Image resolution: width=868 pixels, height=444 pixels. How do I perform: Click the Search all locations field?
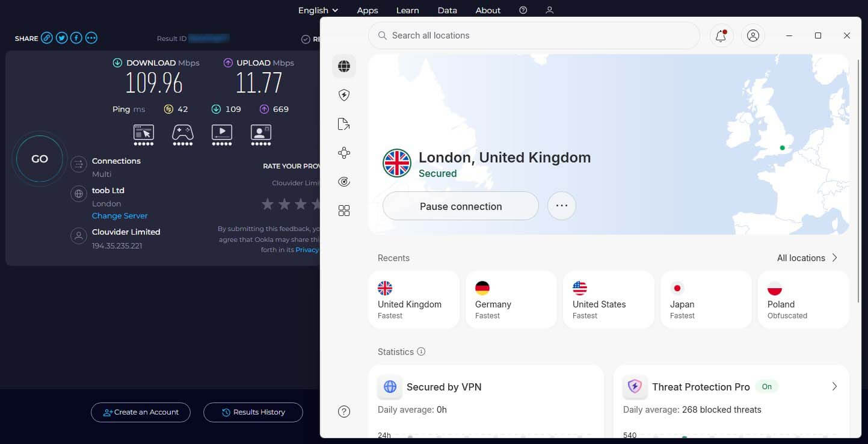coord(534,35)
